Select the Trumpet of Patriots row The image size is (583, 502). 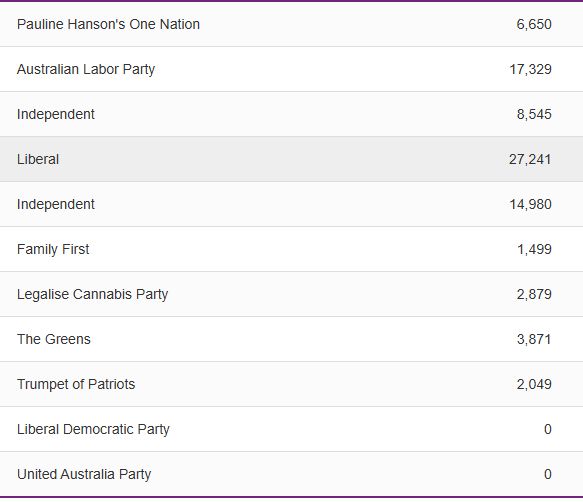click(x=292, y=384)
